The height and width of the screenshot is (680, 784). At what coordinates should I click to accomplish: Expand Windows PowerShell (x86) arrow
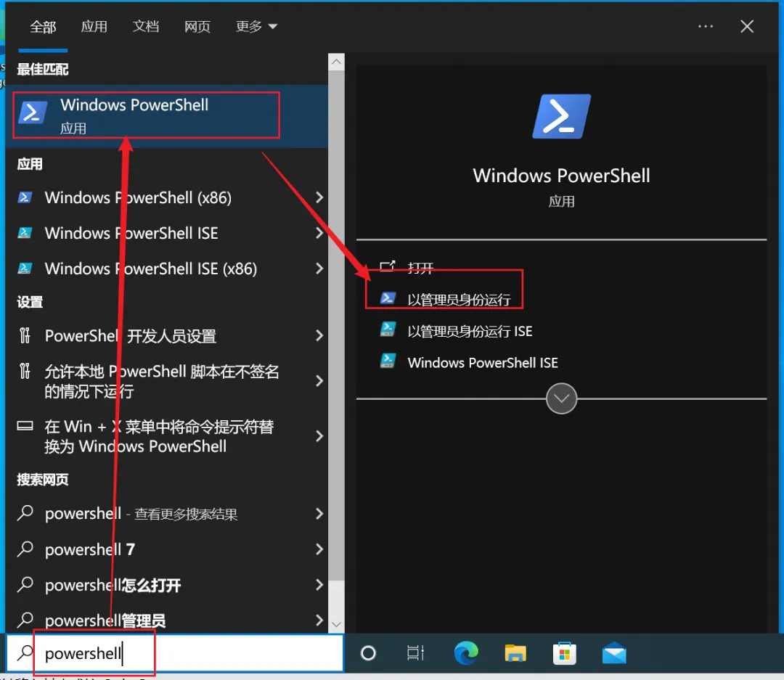[319, 197]
